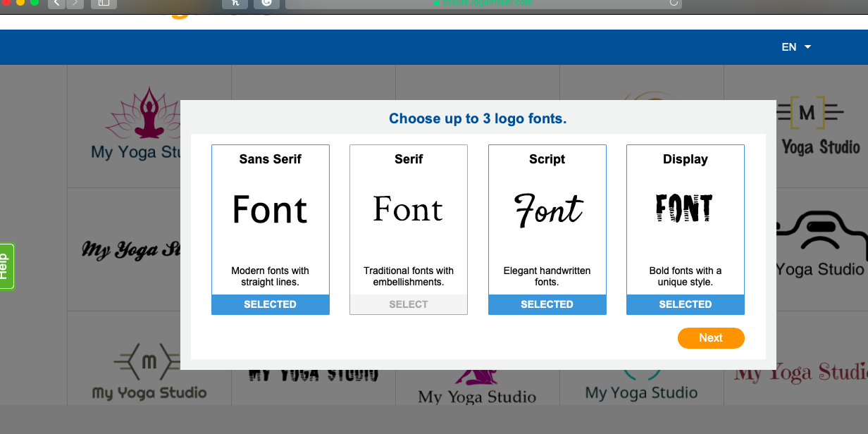This screenshot has width=868, height=434.
Task: Click SELECT under the Serif font
Action: [409, 304]
